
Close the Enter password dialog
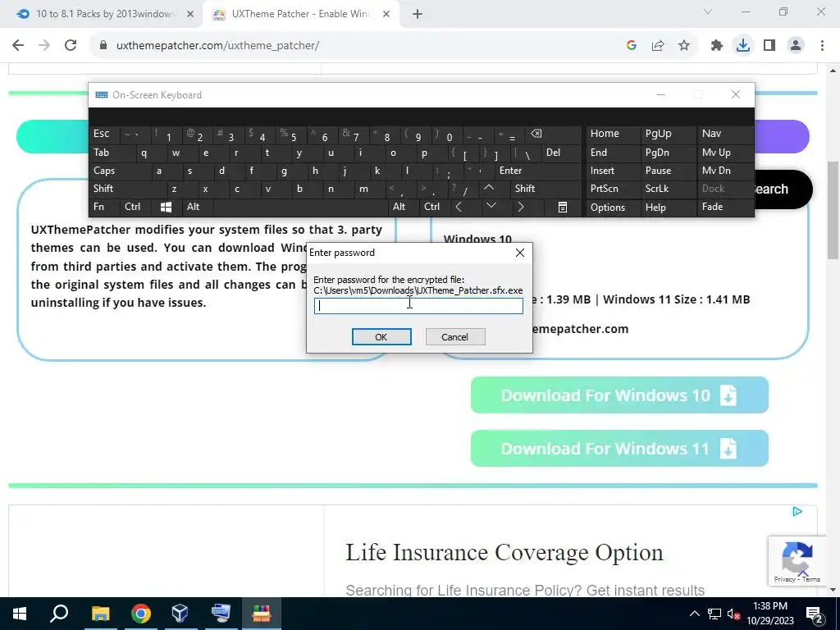coord(519,253)
